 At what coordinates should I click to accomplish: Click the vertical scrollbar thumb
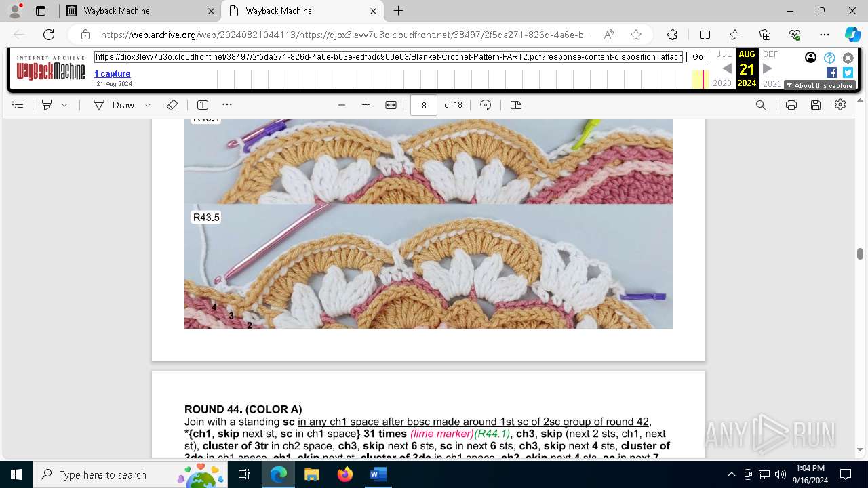coord(860,253)
